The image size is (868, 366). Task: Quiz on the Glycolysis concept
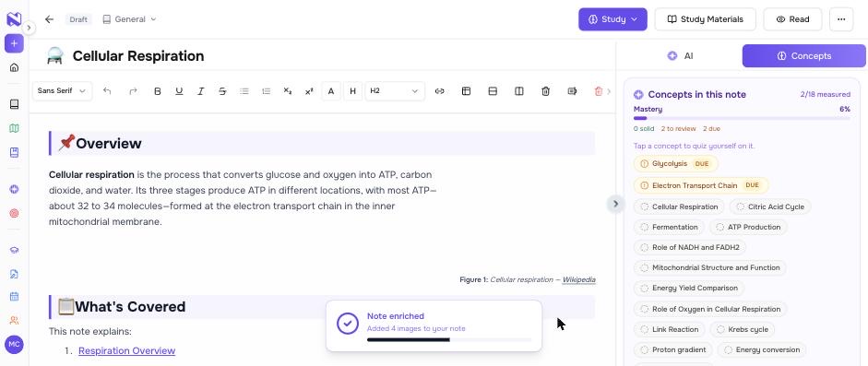coord(675,164)
